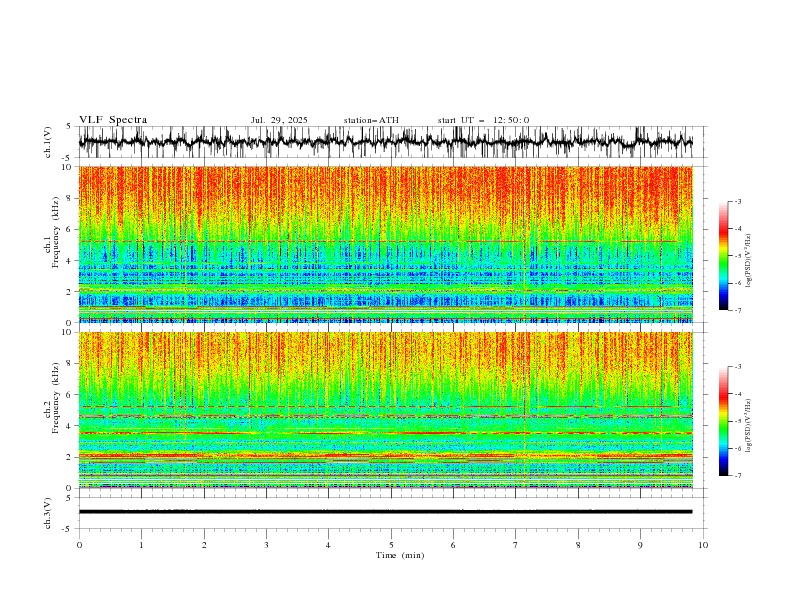Viewport: 792px width, 612px height.
Task: Click time axis tick label "3"
Action: click(x=266, y=545)
